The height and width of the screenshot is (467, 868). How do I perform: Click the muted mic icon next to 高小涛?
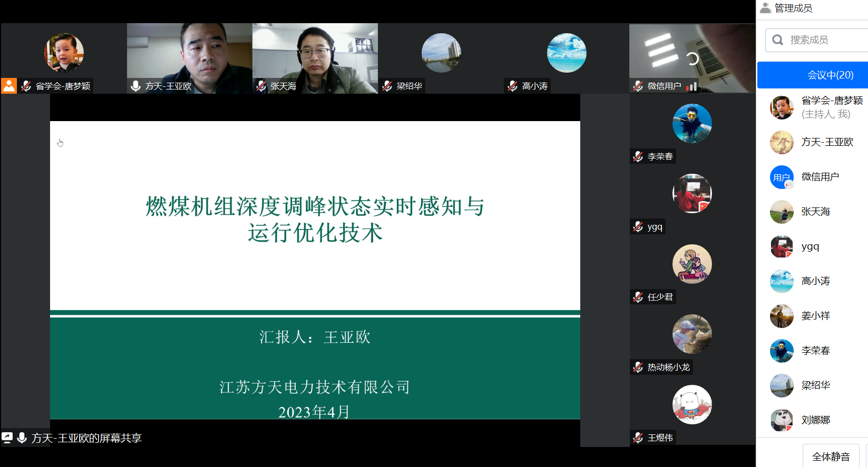[x=513, y=86]
